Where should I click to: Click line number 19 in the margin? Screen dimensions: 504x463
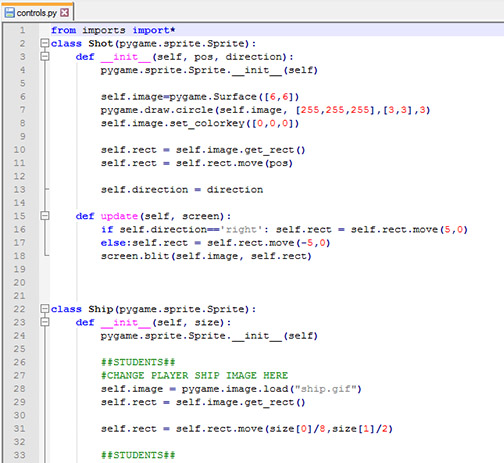(19, 269)
